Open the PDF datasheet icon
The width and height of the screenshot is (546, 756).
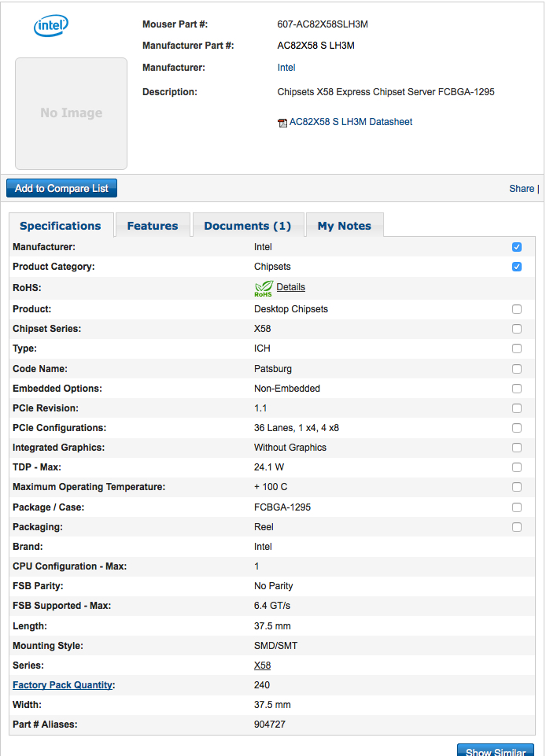282,123
